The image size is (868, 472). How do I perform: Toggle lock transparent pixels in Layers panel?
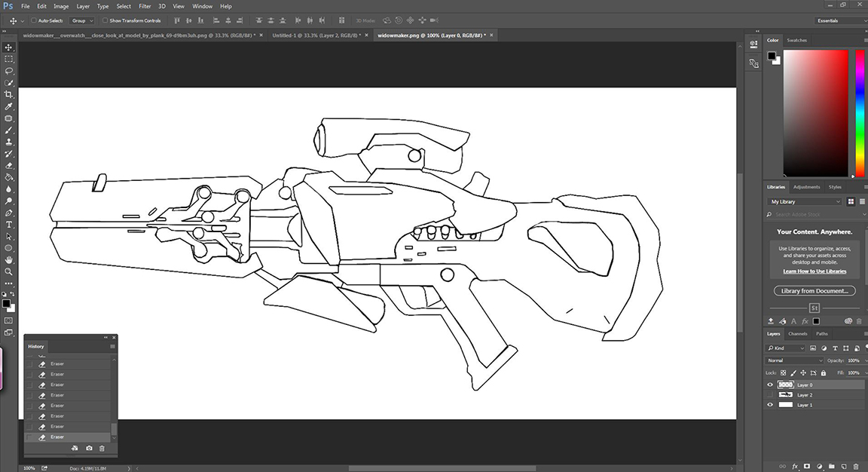pyautogui.click(x=784, y=372)
